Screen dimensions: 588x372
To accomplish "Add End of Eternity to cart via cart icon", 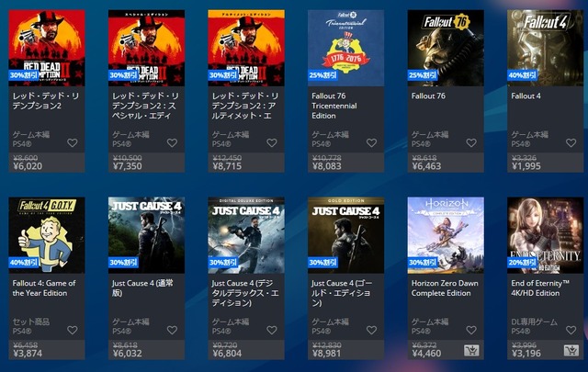I will tap(571, 351).
